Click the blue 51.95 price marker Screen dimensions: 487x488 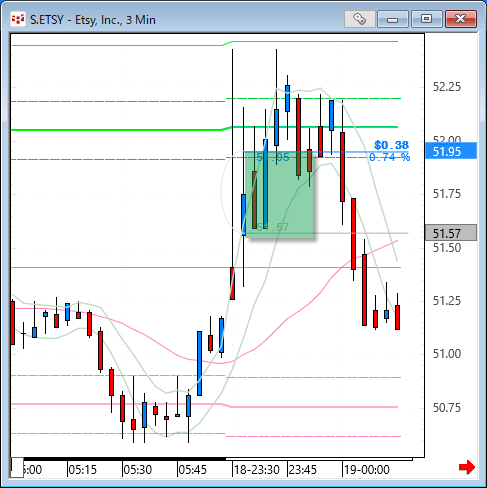451,151
